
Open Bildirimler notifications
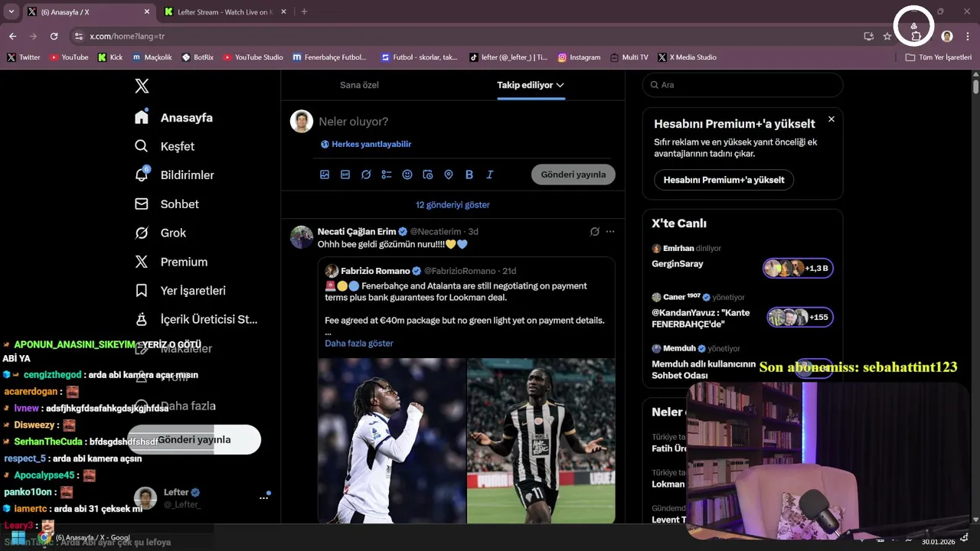(174, 175)
